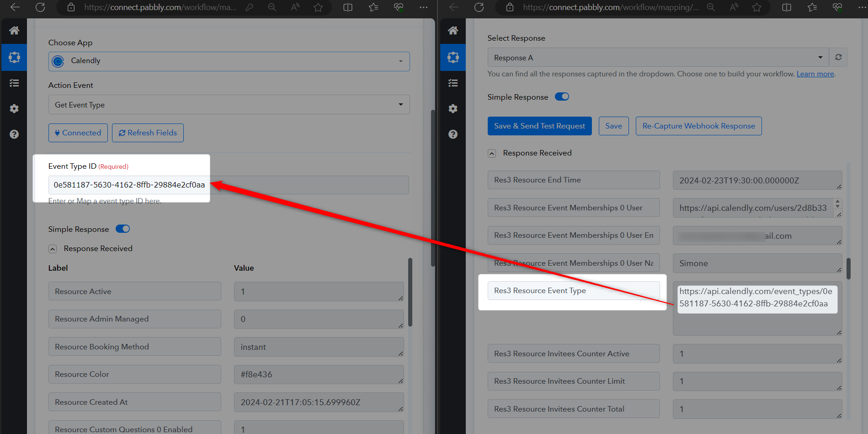The width and height of the screenshot is (868, 434).
Task: Open workflows puzzle icon in right window
Action: pyautogui.click(x=453, y=57)
